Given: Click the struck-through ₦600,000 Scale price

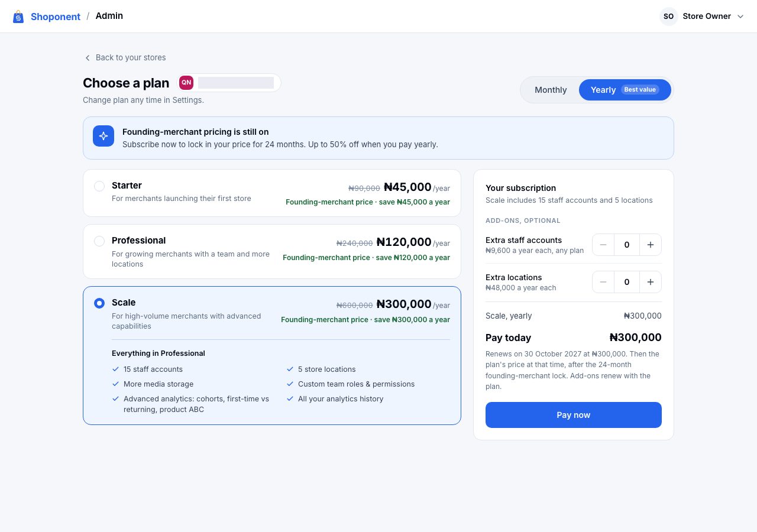Looking at the screenshot, I should [x=355, y=306].
